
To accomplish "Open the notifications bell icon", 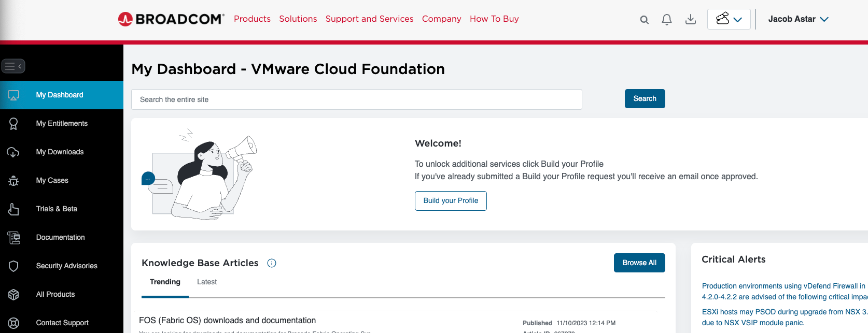I will click(667, 20).
